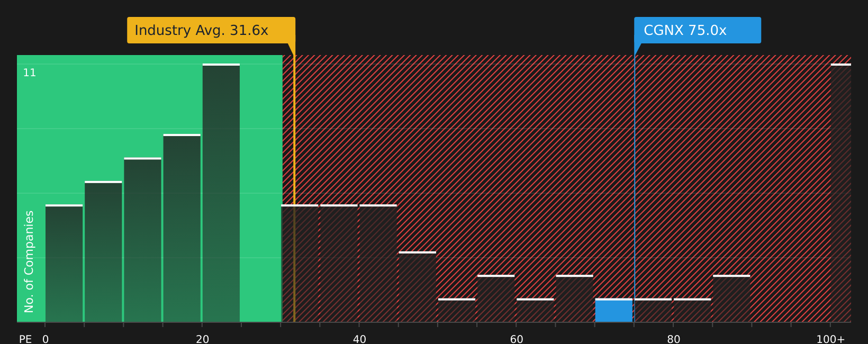Screen dimensions: 868x344
Task: Select the 100+ PE bar
Action: (x=841, y=193)
